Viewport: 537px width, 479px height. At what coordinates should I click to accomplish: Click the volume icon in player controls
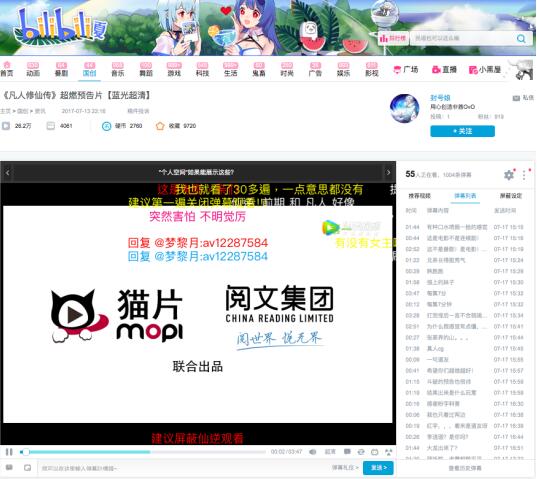(x=313, y=452)
